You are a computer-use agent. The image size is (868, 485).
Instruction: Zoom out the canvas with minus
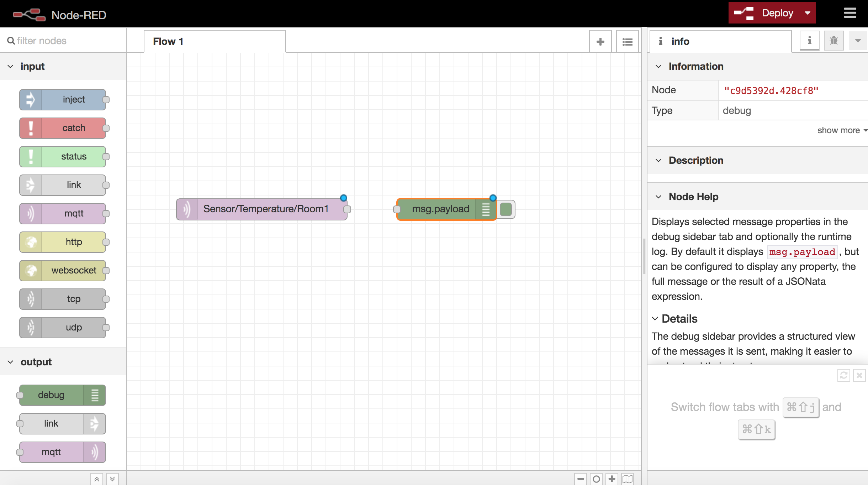pos(581,479)
